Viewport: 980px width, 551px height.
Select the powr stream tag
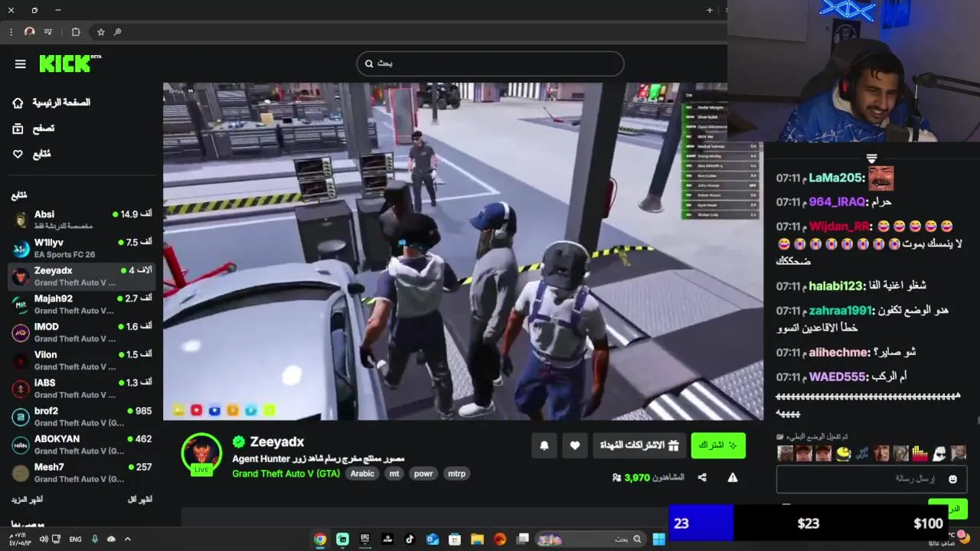pos(423,474)
